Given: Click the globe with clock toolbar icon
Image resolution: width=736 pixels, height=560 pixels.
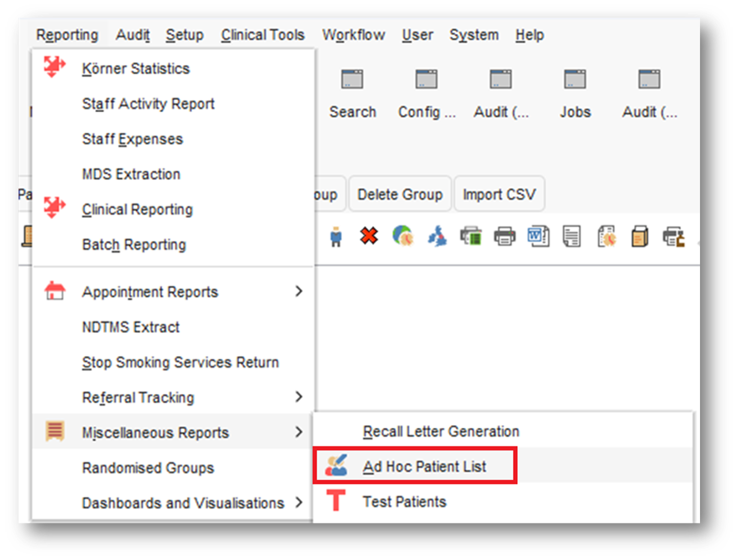Looking at the screenshot, I should coord(403,236).
